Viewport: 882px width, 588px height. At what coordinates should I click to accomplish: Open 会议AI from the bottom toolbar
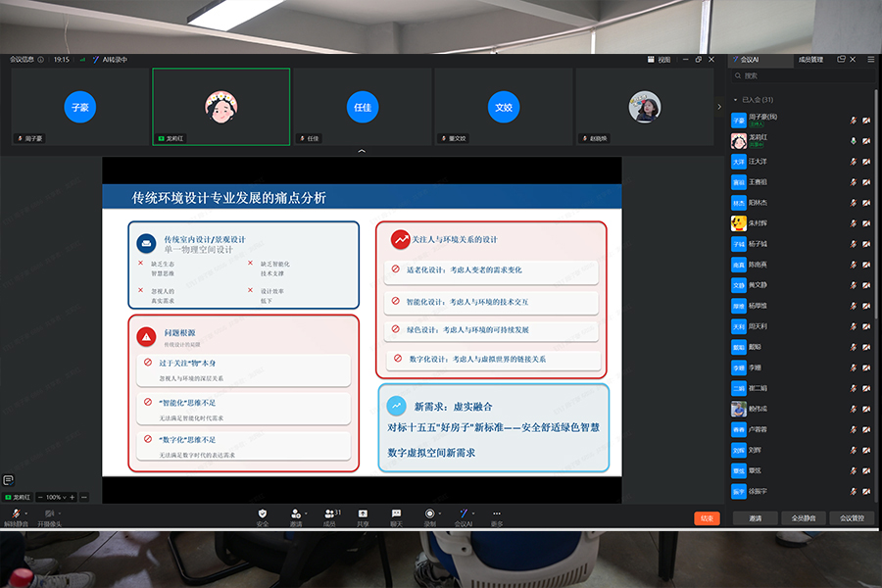coord(462,514)
